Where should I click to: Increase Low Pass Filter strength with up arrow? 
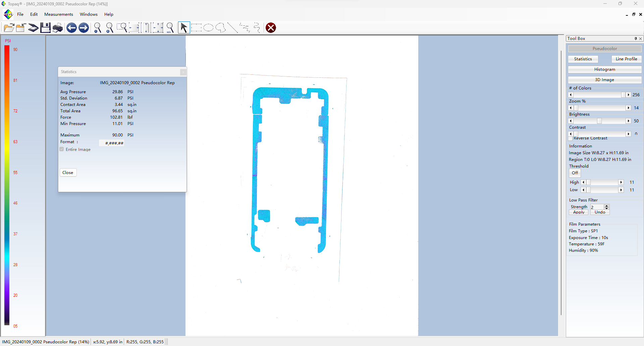tap(606, 206)
